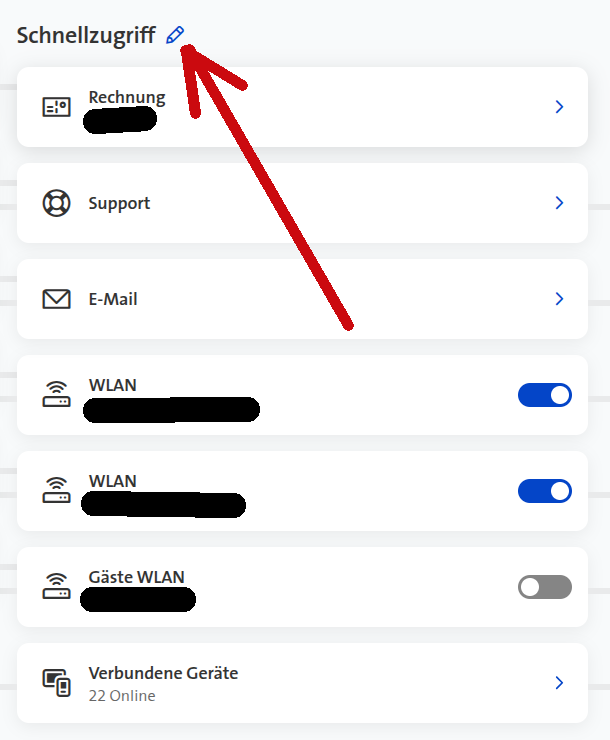
Task: Click the 22 Online devices text
Action: pos(122,696)
